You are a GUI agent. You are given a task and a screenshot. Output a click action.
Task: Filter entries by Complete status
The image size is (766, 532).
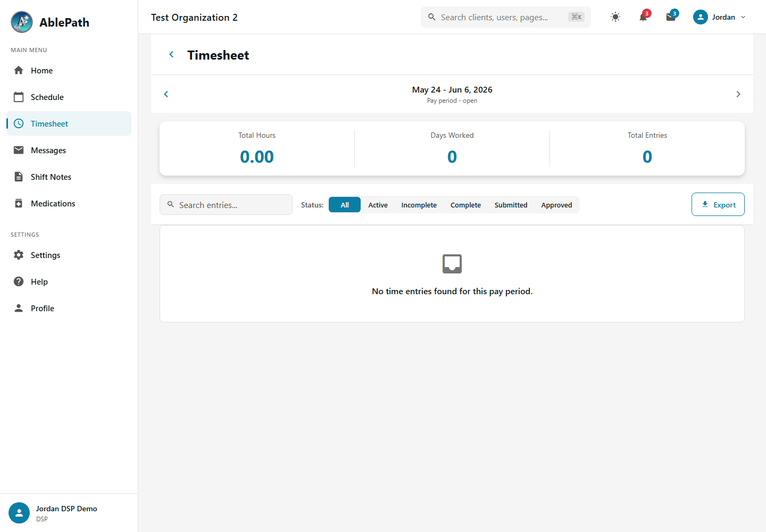click(465, 205)
